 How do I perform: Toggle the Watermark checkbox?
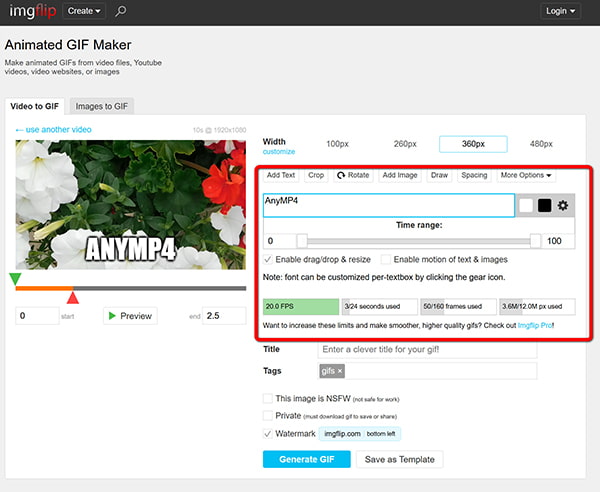[x=268, y=433]
